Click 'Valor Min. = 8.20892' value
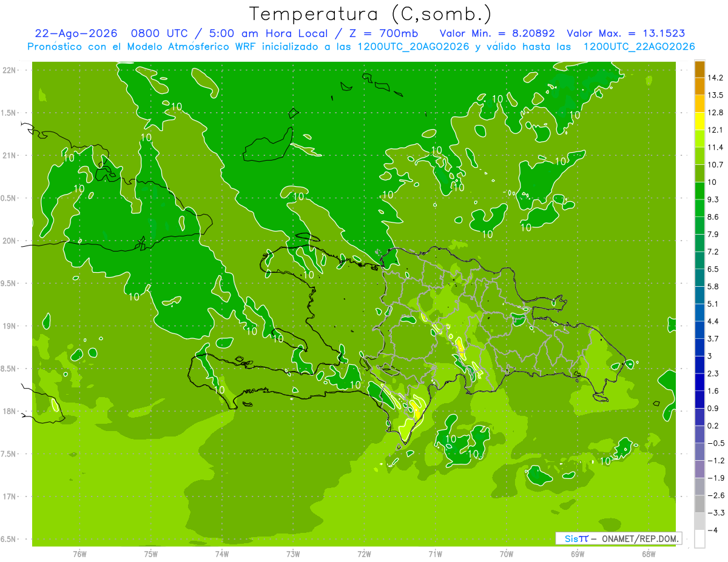This screenshot has height=562, width=728. click(x=499, y=33)
